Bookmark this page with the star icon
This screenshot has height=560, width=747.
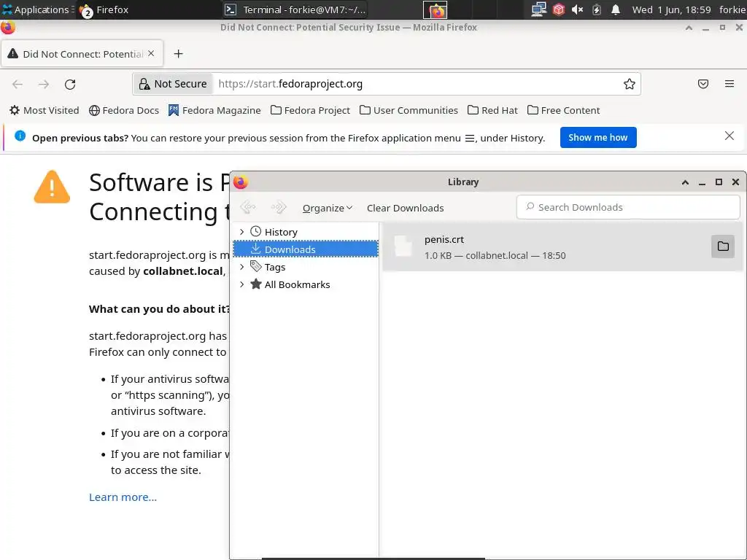coord(630,85)
